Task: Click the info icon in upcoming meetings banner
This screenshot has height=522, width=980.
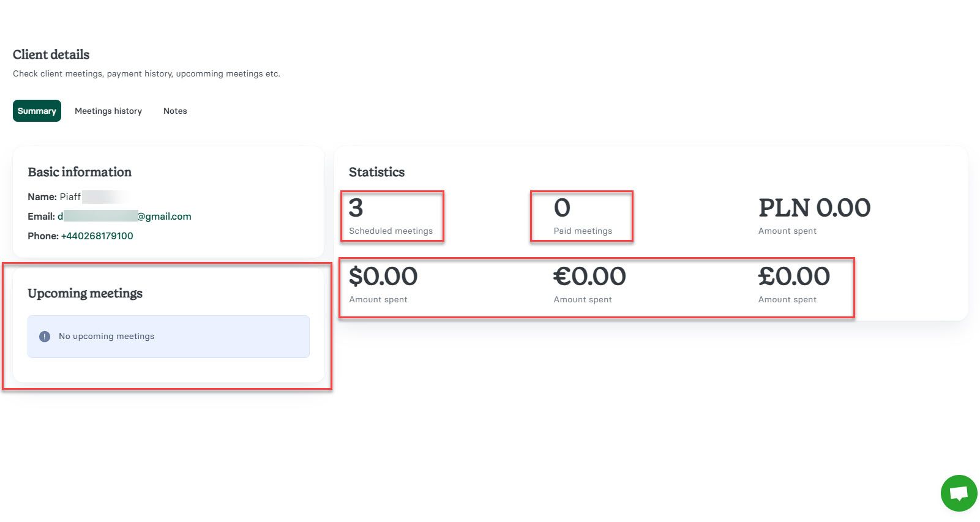Action: tap(44, 336)
